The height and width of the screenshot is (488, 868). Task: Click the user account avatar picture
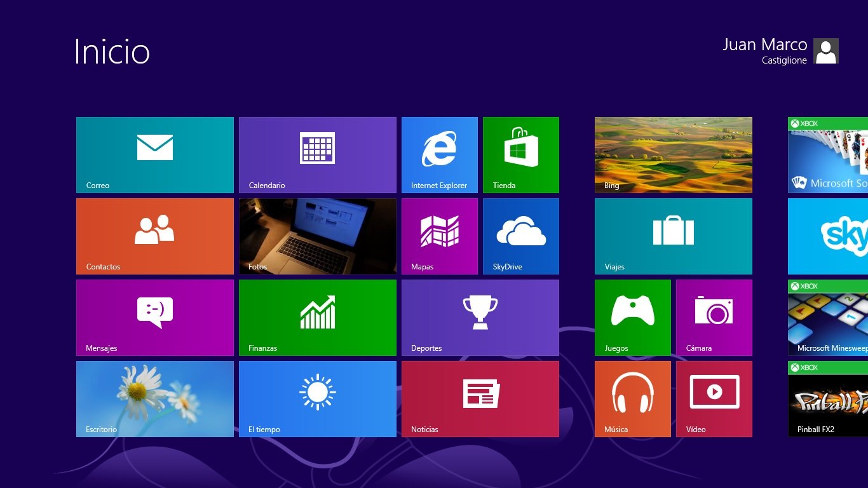pyautogui.click(x=826, y=51)
